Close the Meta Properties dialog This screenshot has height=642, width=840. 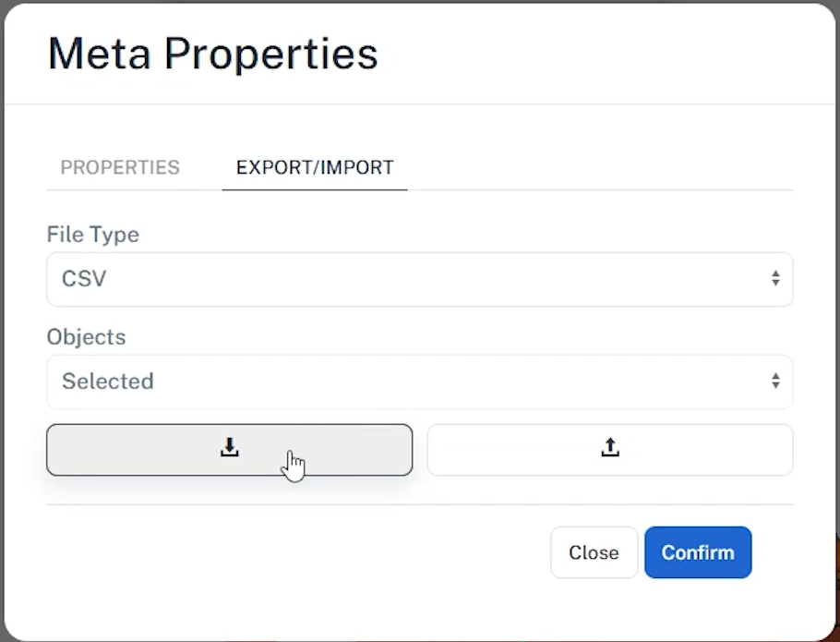(x=594, y=552)
